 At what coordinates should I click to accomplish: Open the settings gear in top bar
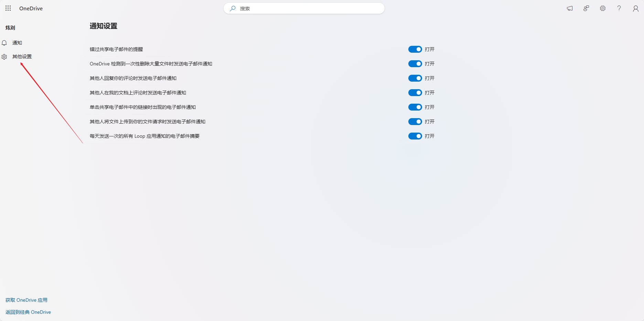click(603, 8)
